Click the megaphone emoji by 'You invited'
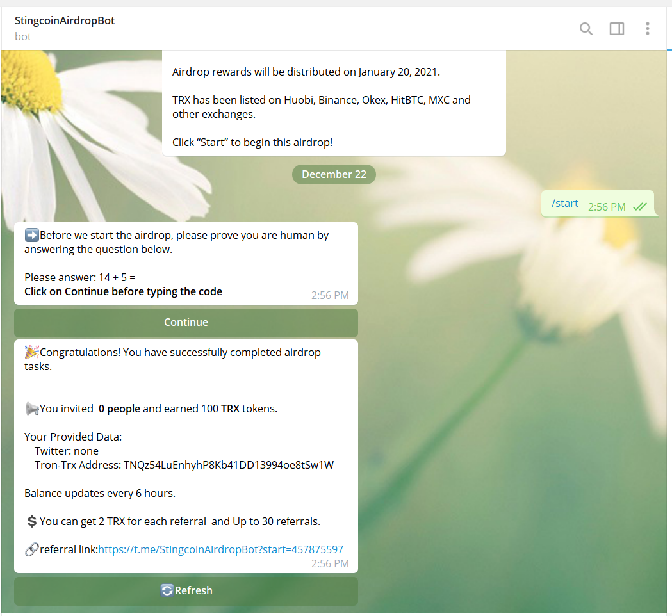Image resolution: width=672 pixels, height=616 pixels. [32, 409]
